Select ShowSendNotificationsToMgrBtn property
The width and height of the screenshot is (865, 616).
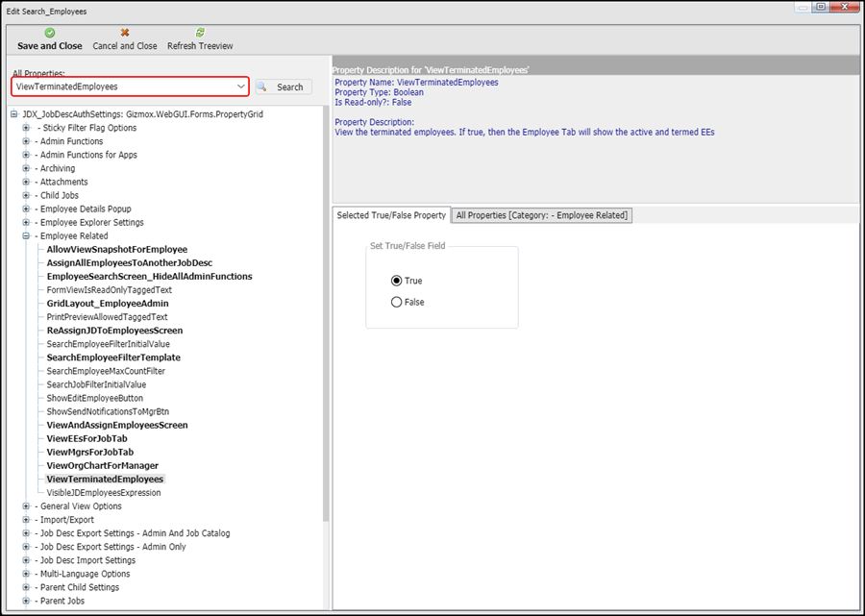click(x=108, y=411)
